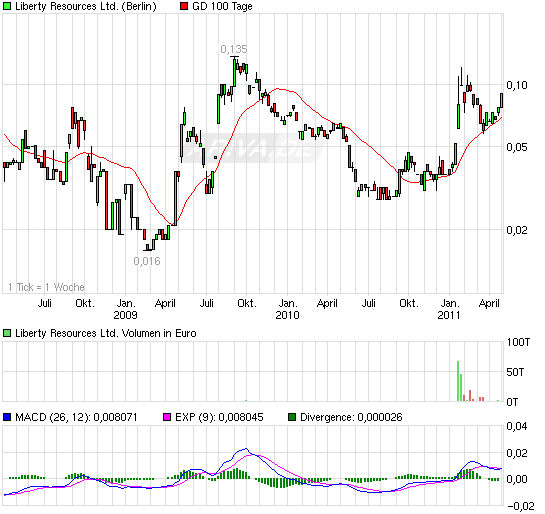Click the '1 Tick = 1 Woche' note
545x514 pixels.
(x=46, y=287)
